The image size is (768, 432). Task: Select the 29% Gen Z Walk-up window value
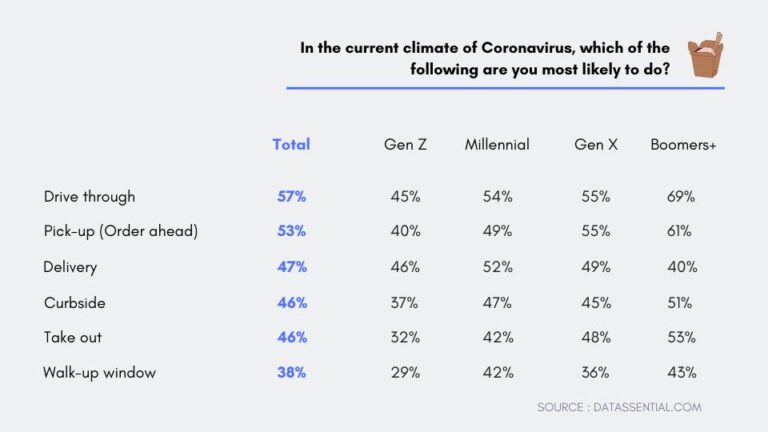pyautogui.click(x=405, y=372)
